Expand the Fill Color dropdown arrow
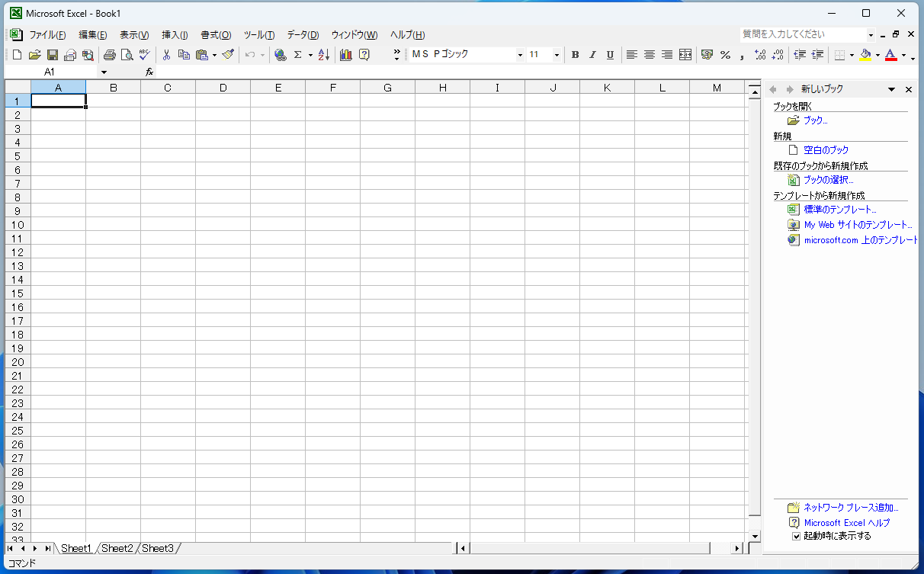The height and width of the screenshot is (574, 924). tap(877, 55)
